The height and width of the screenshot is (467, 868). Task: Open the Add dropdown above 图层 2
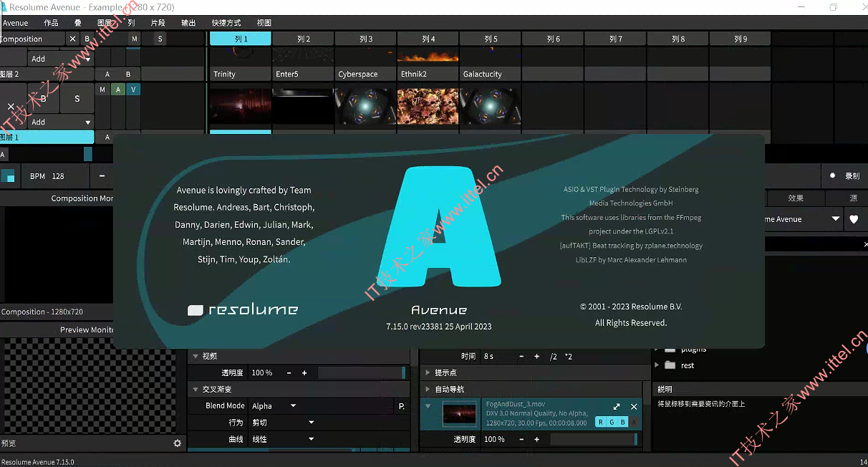[61, 59]
